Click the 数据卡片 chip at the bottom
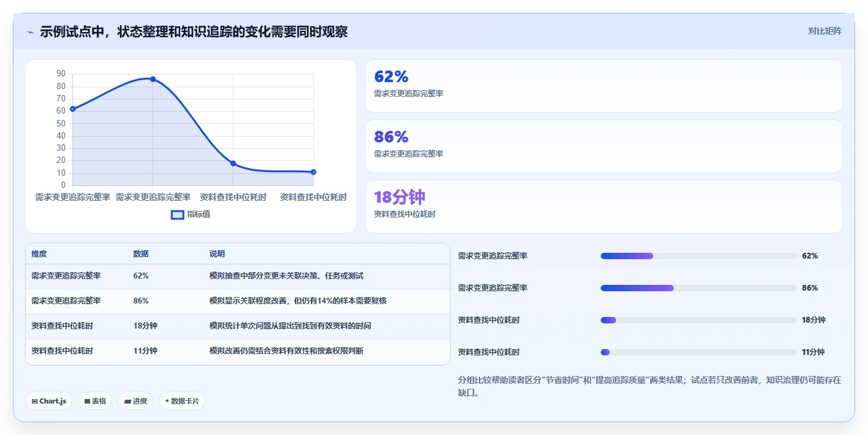This screenshot has width=868, height=435. pos(182,401)
